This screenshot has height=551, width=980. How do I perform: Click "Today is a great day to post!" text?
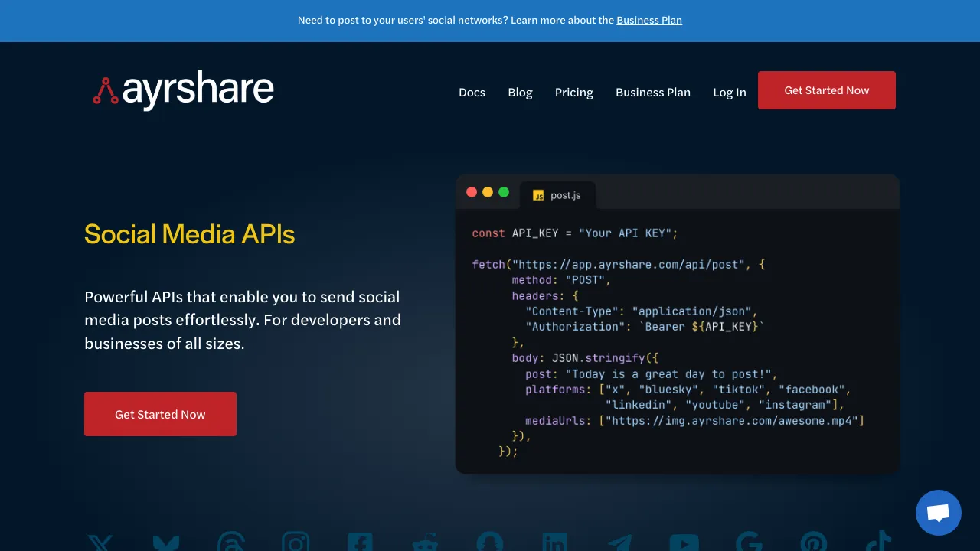tap(668, 373)
